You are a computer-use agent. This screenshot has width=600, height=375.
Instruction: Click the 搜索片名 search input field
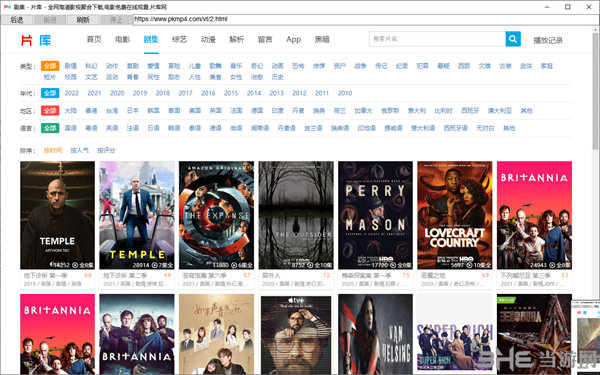[x=437, y=39]
